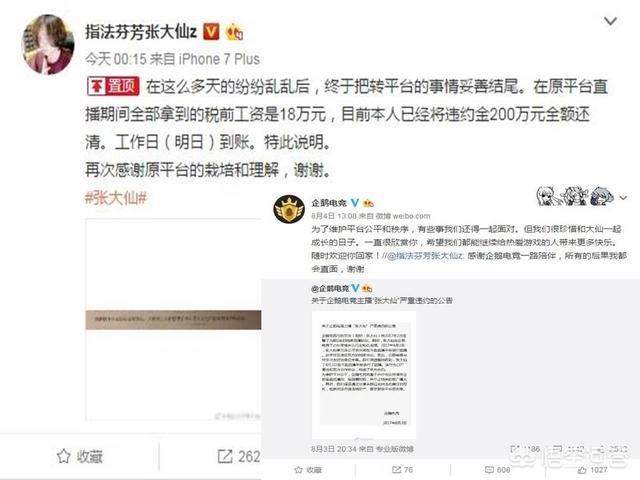Expand the chevron next to cartoon avatars
640x480 pixels.
point(623,198)
